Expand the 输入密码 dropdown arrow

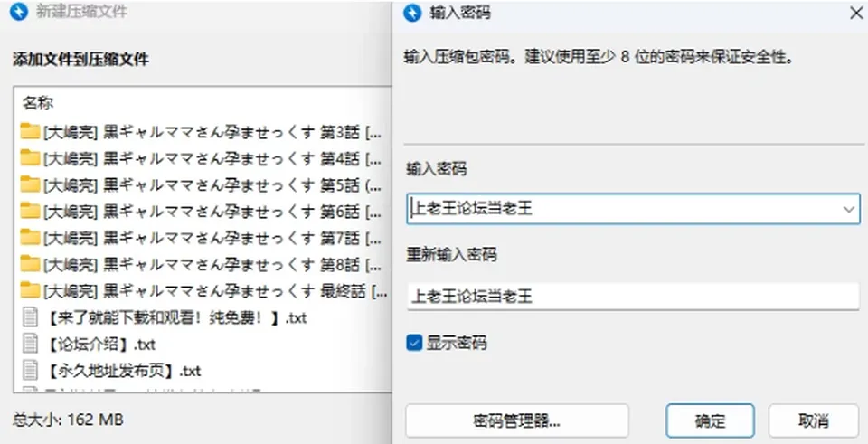849,209
